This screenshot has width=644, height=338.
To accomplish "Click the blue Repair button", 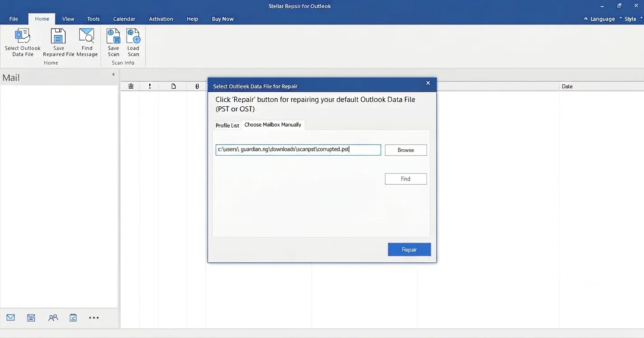I will [x=409, y=250].
